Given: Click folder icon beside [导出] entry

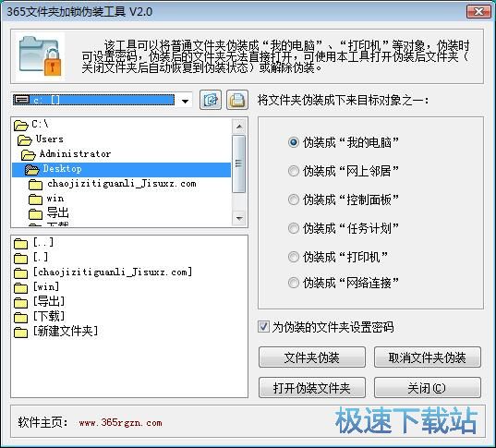Looking at the screenshot, I should pos(21,303).
